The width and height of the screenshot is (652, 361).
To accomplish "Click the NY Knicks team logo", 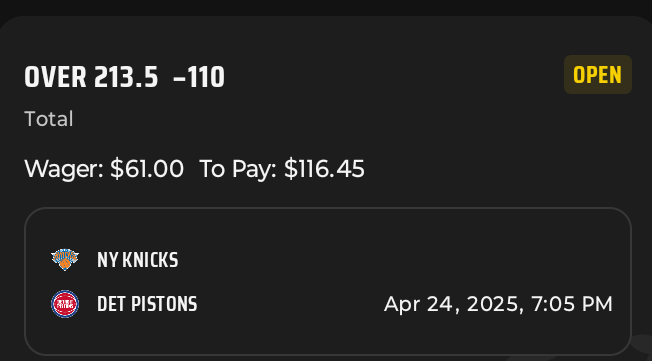I will 65,260.
